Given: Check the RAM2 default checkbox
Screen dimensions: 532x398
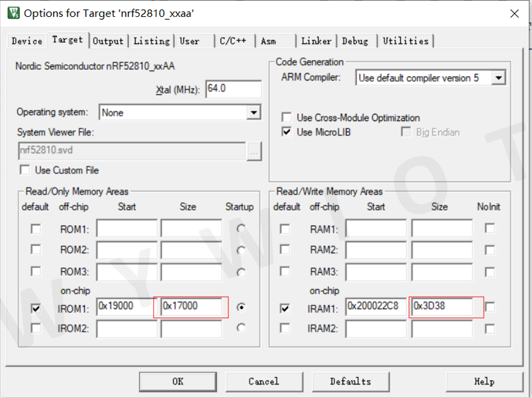Looking at the screenshot, I should tap(285, 249).
